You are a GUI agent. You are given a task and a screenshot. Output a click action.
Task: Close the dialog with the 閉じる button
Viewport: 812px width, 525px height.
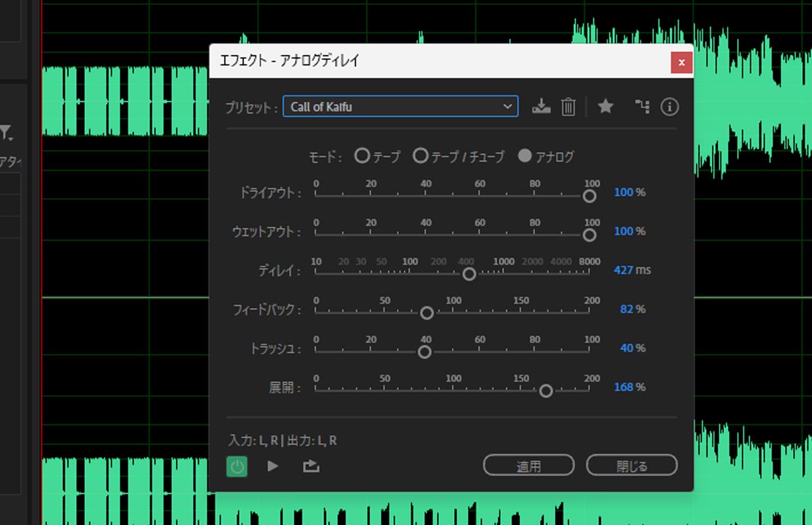tap(631, 465)
